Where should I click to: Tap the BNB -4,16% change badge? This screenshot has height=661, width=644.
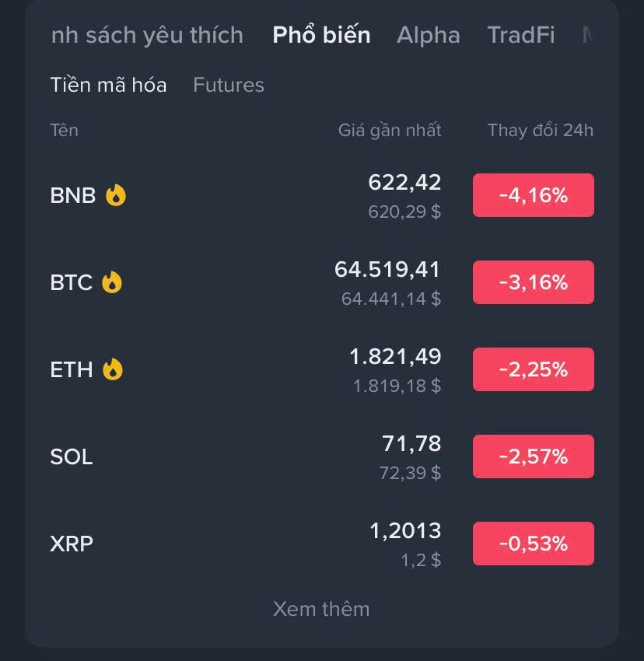[534, 195]
